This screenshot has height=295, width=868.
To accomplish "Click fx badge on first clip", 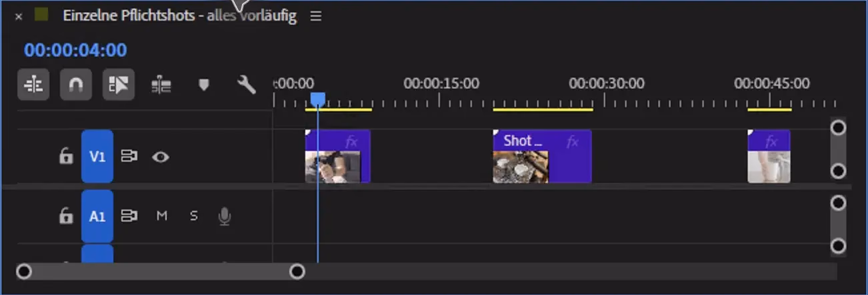I will 351,141.
